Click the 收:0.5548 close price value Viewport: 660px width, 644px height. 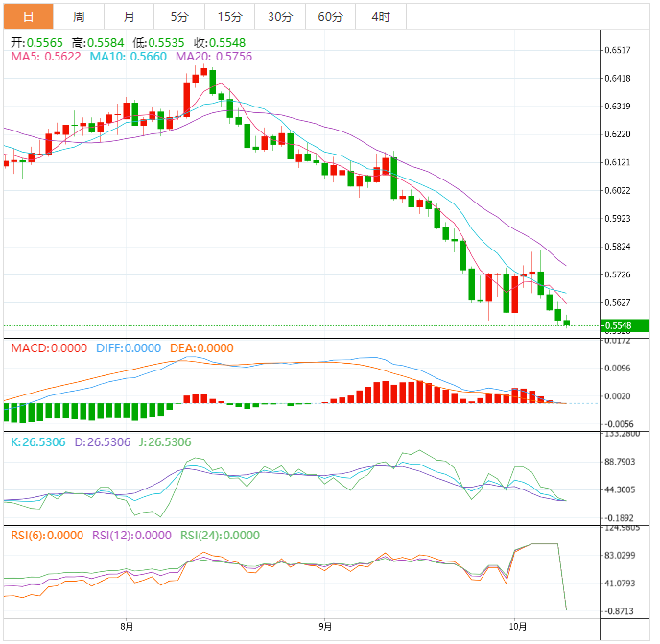pos(220,43)
